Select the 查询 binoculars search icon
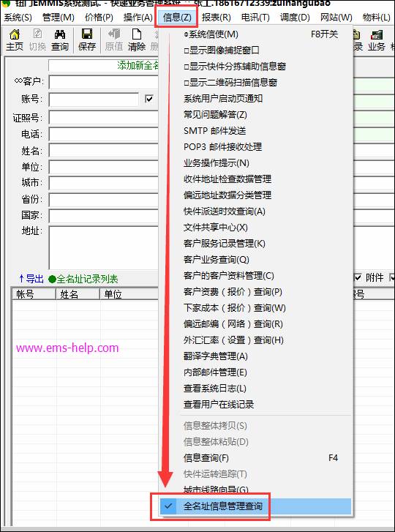This screenshot has width=395, height=532. 60,40
